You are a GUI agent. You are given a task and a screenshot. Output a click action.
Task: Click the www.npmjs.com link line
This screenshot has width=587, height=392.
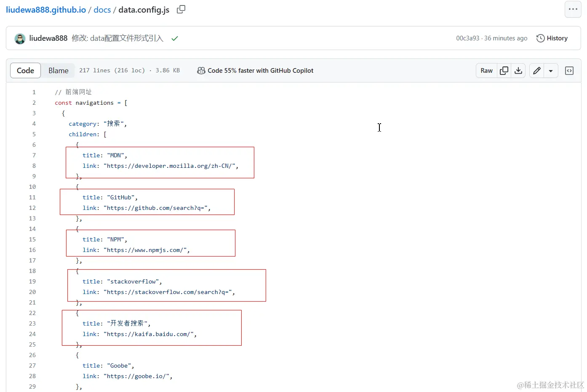(x=136, y=250)
